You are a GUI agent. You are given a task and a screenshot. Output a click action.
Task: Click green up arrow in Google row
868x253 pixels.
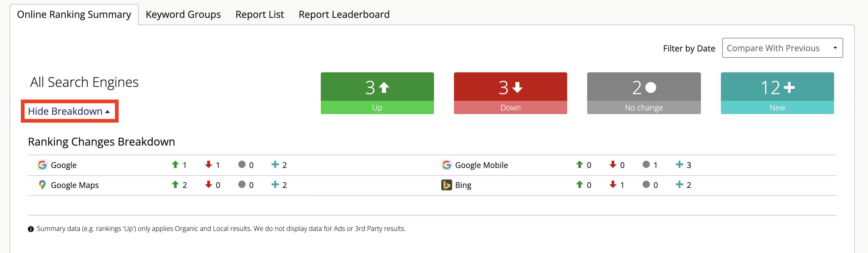tap(175, 164)
